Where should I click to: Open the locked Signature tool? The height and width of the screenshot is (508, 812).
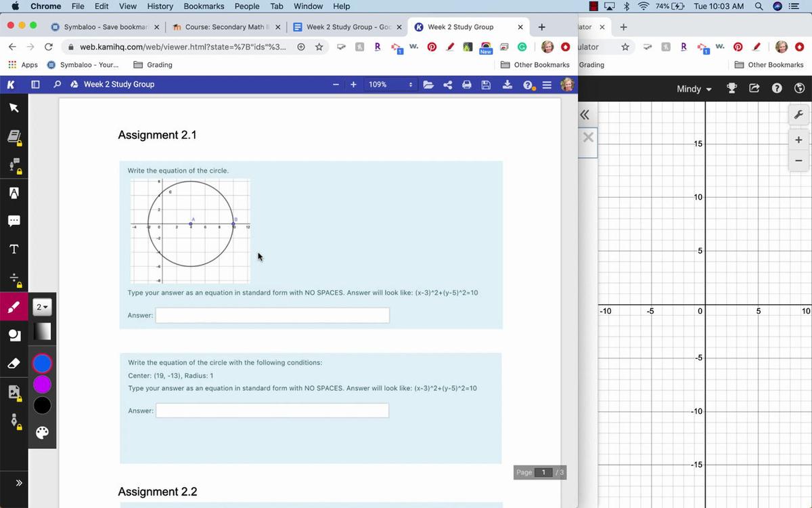coord(14,421)
